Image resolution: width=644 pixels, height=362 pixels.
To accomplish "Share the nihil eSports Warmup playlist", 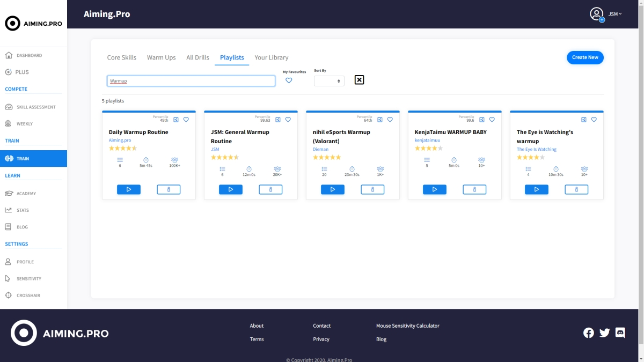I will coord(379,120).
